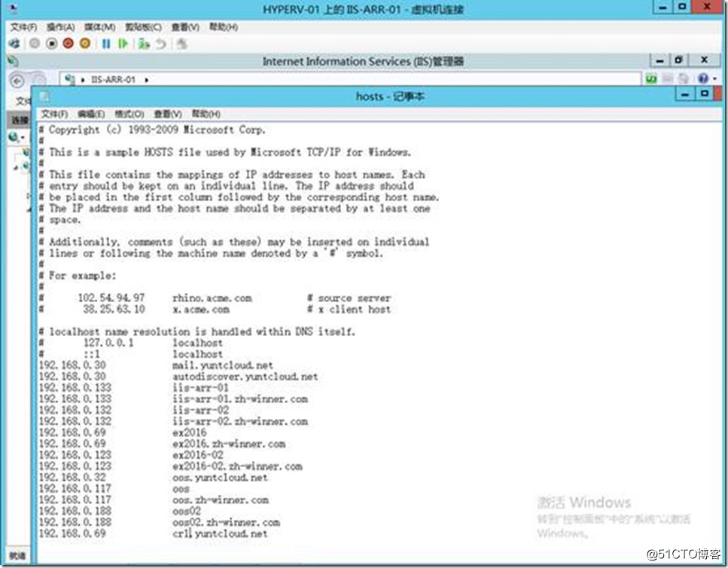Click '# source server' comment text
The image size is (728, 568).
click(x=349, y=298)
